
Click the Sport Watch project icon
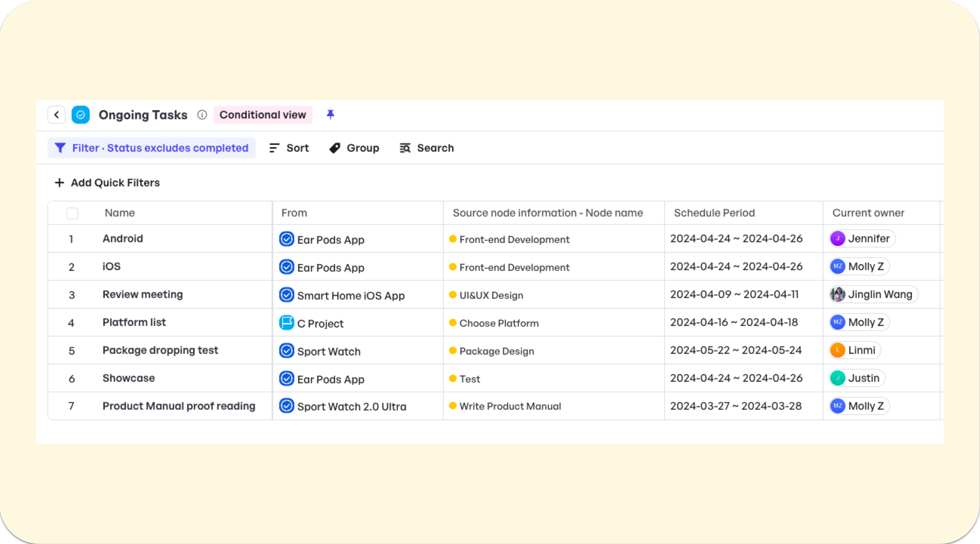286,350
